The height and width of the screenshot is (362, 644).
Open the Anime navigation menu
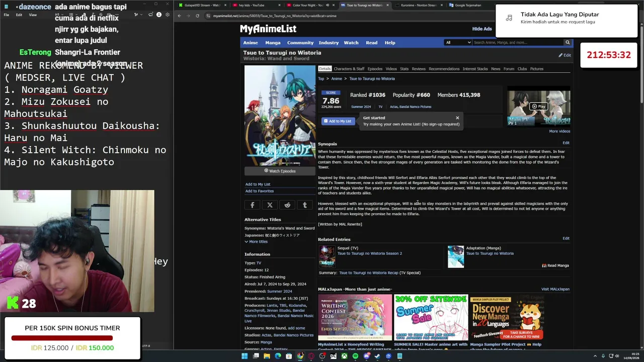pos(251,43)
